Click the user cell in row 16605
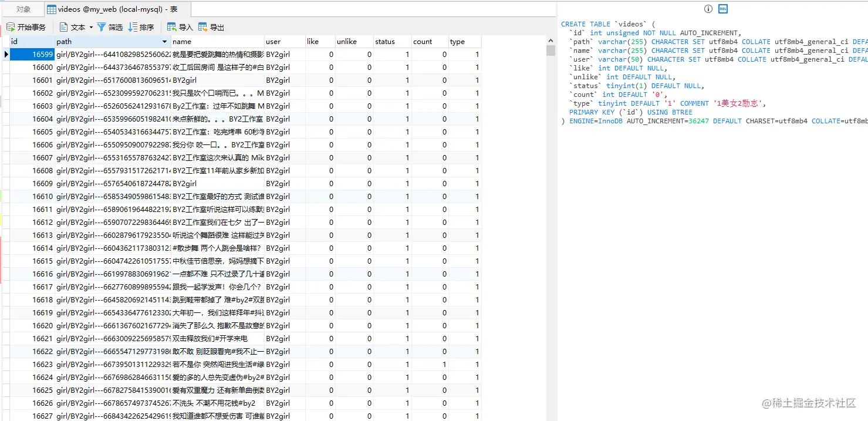The width and height of the screenshot is (868, 421). pos(285,132)
